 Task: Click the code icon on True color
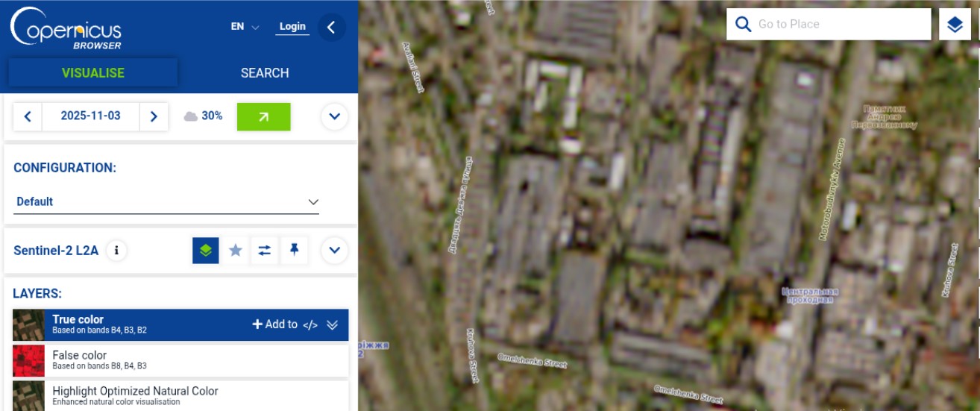[311, 325]
